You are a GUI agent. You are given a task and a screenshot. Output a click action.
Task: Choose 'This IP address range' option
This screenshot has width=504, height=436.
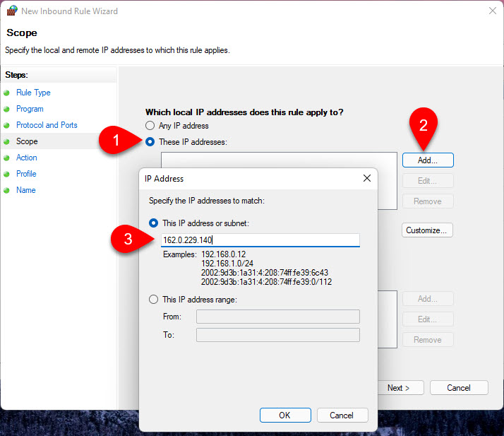(x=153, y=300)
